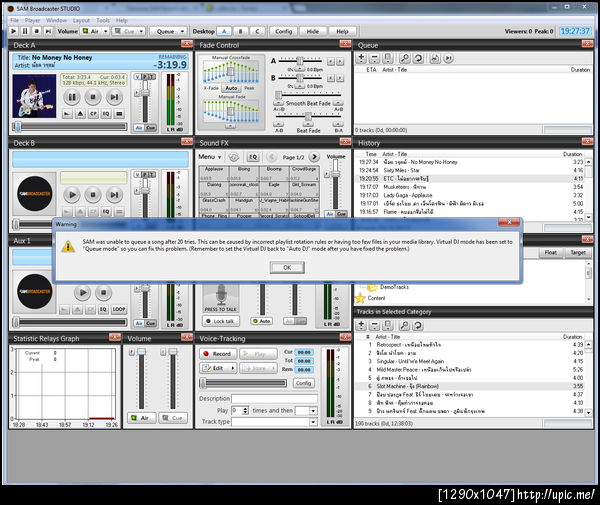Open the Layout menu
The height and width of the screenshot is (505, 600).
point(81,20)
